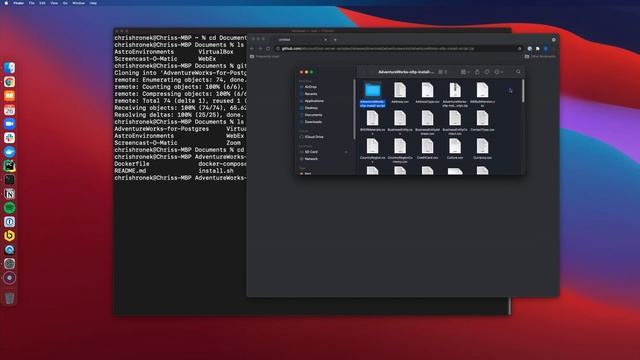Open Other Bookmarks folder in browser
Image resolution: width=640 pixels, height=360 pixels.
[x=540, y=56]
